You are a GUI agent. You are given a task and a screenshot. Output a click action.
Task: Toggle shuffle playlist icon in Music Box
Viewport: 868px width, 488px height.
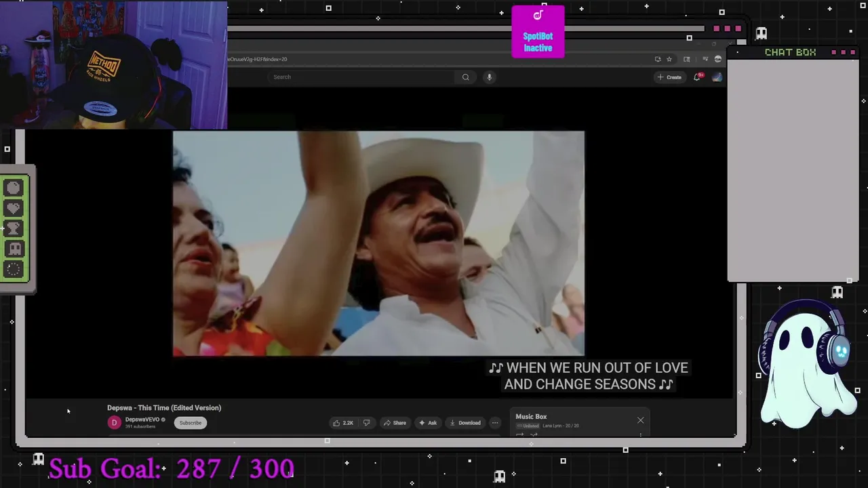pyautogui.click(x=534, y=434)
